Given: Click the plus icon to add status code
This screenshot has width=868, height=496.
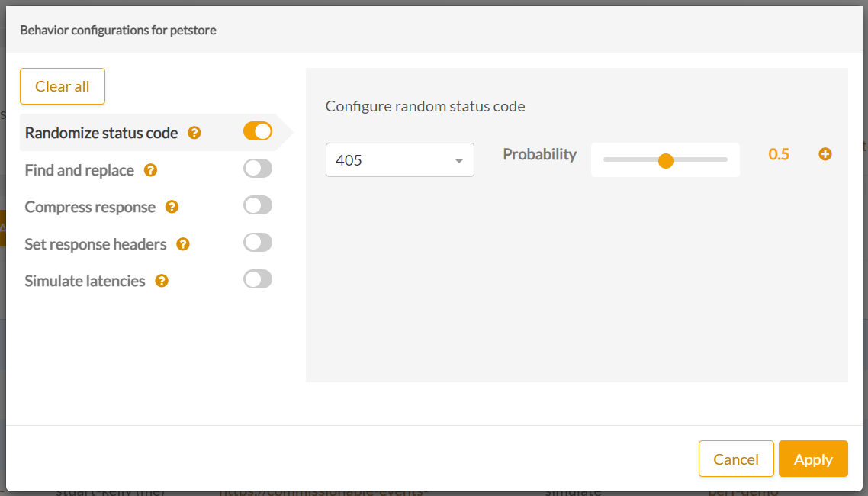Looking at the screenshot, I should pyautogui.click(x=825, y=154).
